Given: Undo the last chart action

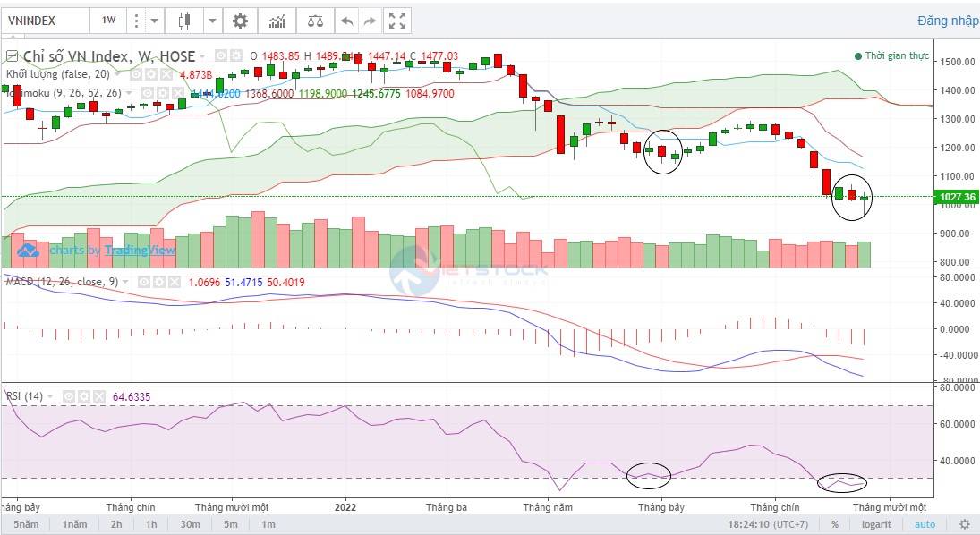Looking at the screenshot, I should (x=346, y=20).
